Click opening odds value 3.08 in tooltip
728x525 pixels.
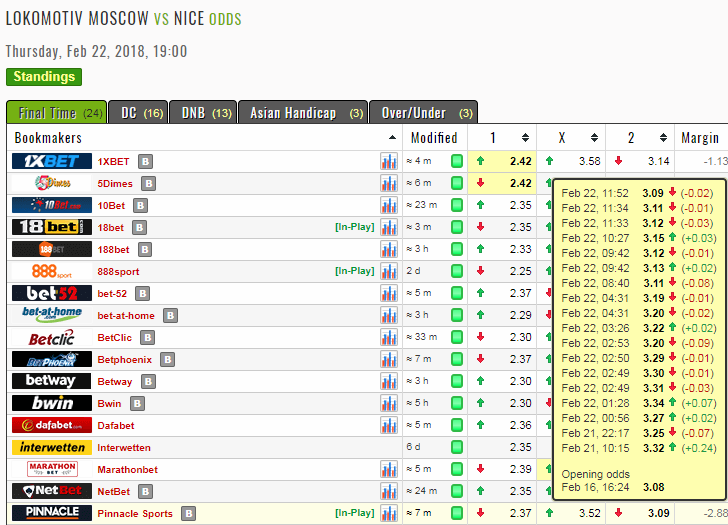pyautogui.click(x=654, y=487)
